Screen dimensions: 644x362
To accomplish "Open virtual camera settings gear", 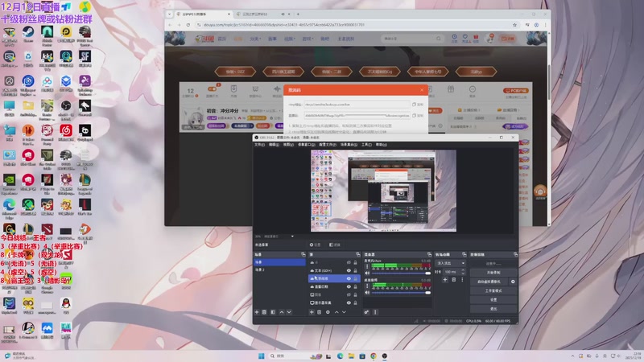I will click(513, 282).
